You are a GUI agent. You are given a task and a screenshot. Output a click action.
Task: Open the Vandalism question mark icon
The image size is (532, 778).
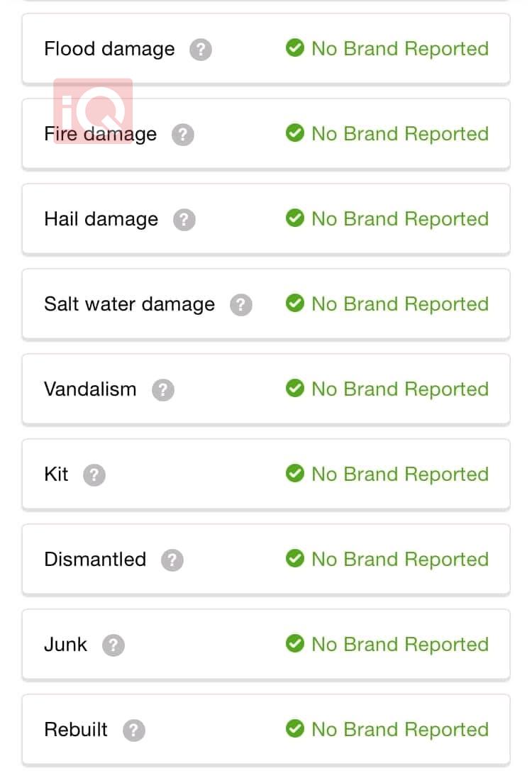pos(163,390)
